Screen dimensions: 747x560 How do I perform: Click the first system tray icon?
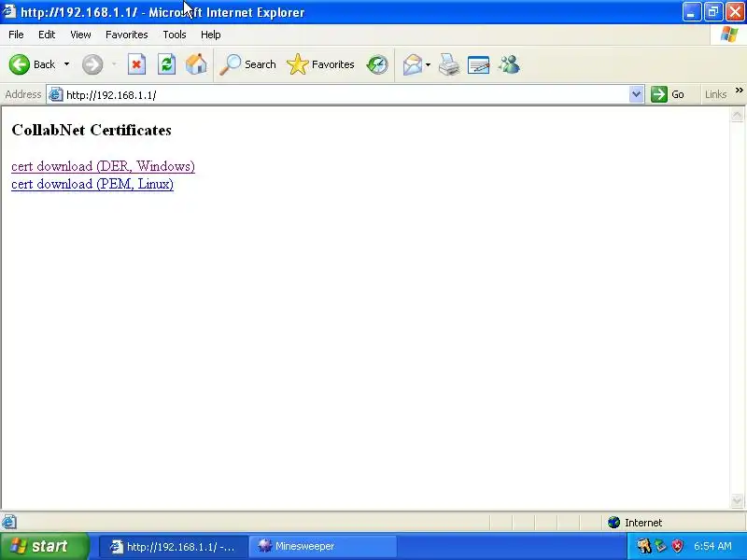[x=643, y=546]
